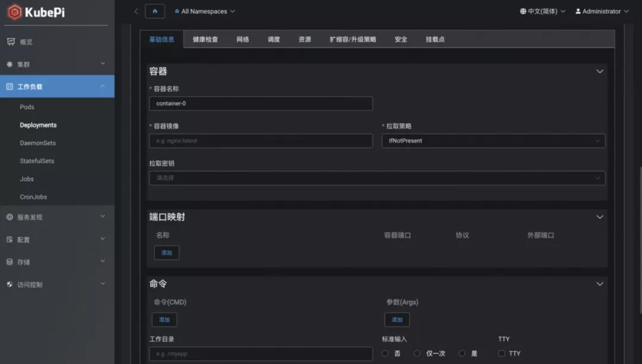Open CronJobs in the sidebar

click(x=33, y=197)
